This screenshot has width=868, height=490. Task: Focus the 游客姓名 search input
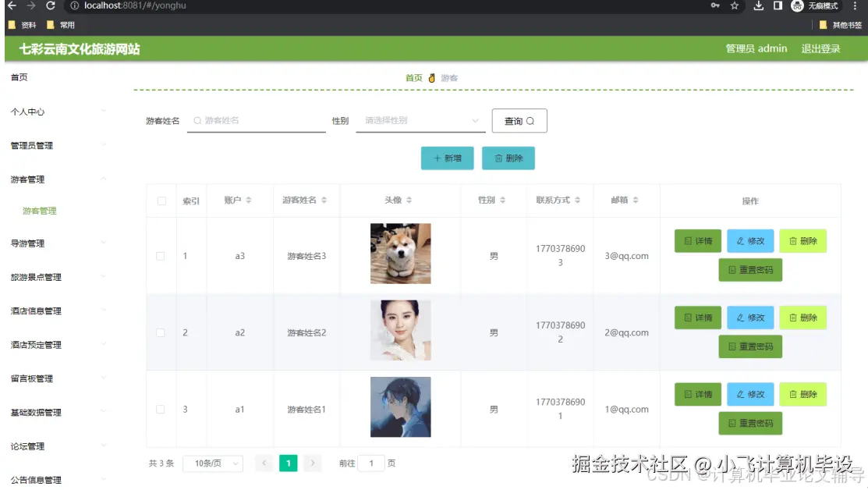(x=257, y=121)
